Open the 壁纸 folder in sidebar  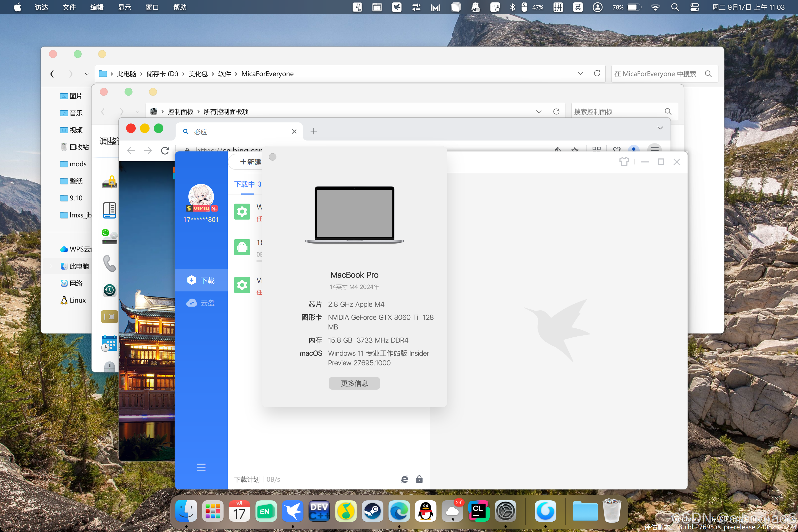(x=72, y=181)
